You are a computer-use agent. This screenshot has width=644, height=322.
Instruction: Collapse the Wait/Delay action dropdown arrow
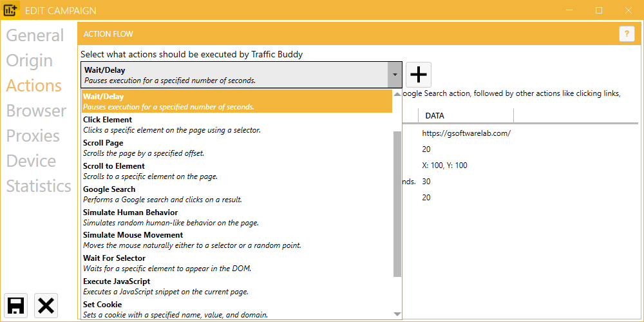(394, 75)
